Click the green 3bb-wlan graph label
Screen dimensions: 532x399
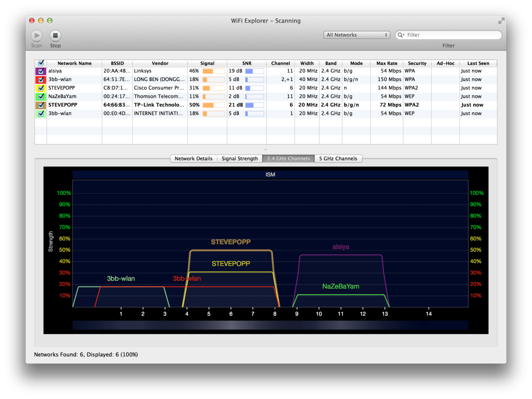[x=121, y=279]
